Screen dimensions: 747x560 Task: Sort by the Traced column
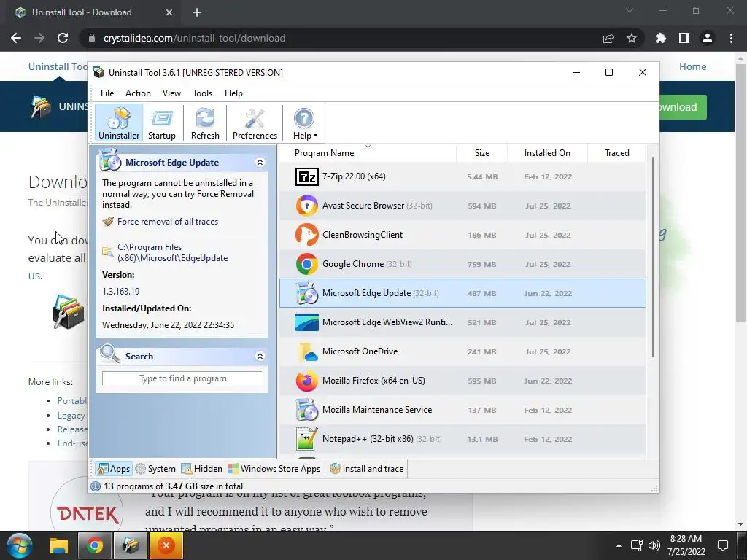click(x=616, y=153)
